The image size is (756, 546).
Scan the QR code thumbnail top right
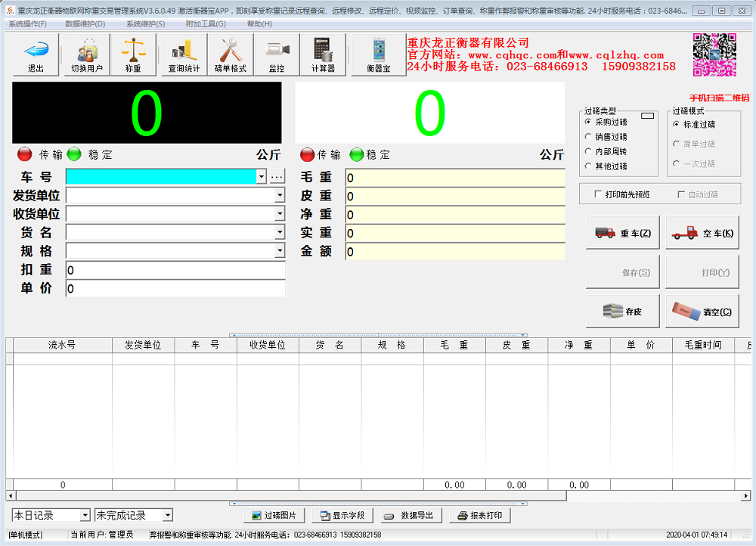pyautogui.click(x=714, y=54)
